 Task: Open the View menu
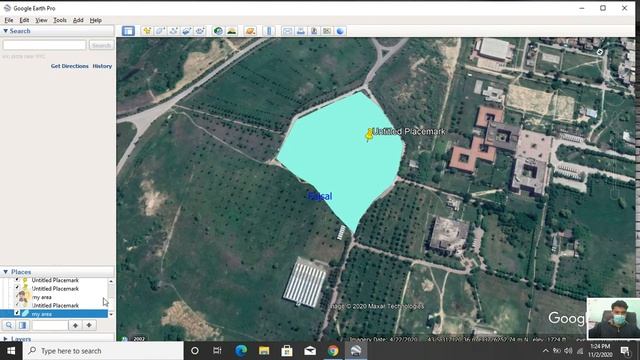[x=41, y=20]
